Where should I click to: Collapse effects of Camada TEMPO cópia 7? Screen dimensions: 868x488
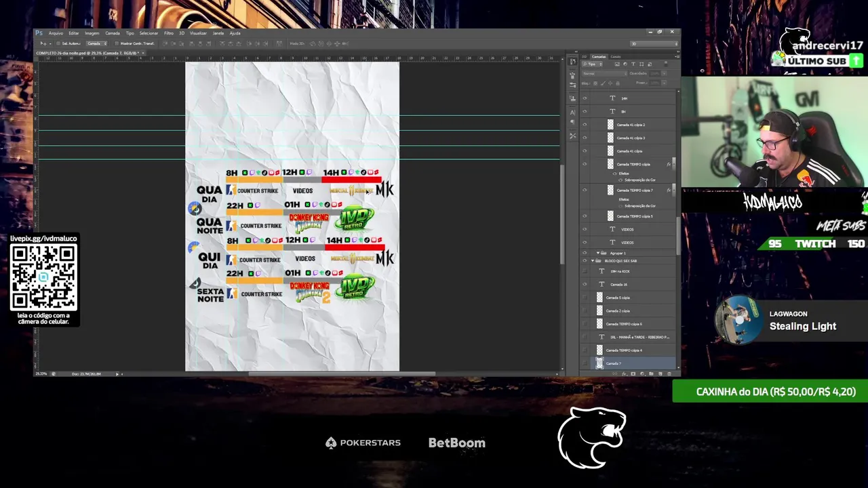pyautogui.click(x=673, y=190)
